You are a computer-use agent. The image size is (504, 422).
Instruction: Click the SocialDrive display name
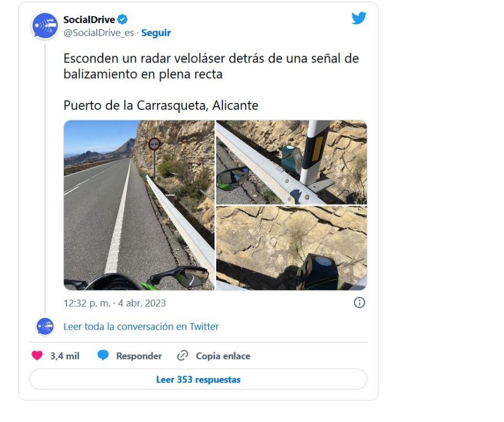point(89,20)
